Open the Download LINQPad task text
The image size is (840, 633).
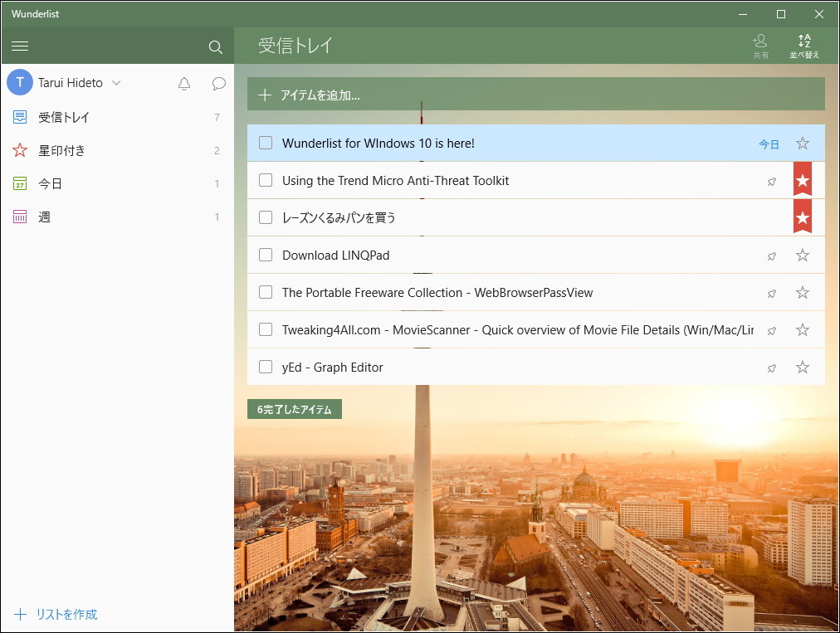click(x=336, y=256)
